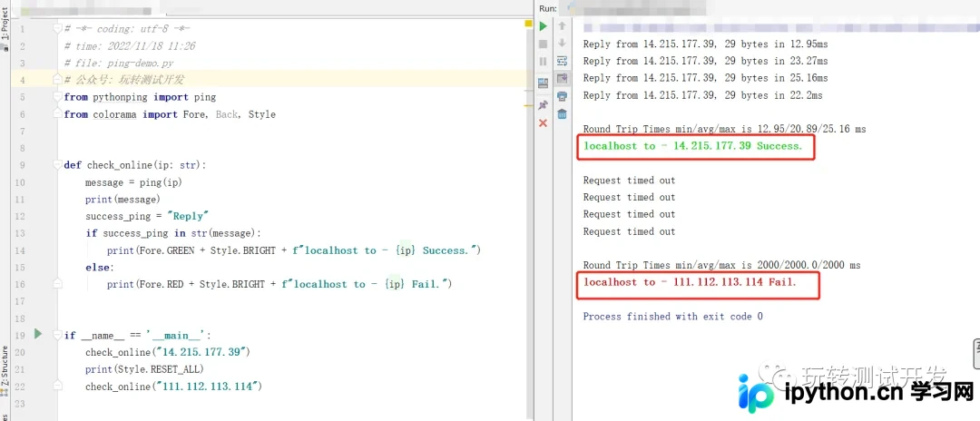Click the fold end marker at line 6
The height and width of the screenshot is (421, 980).
pyautogui.click(x=57, y=114)
